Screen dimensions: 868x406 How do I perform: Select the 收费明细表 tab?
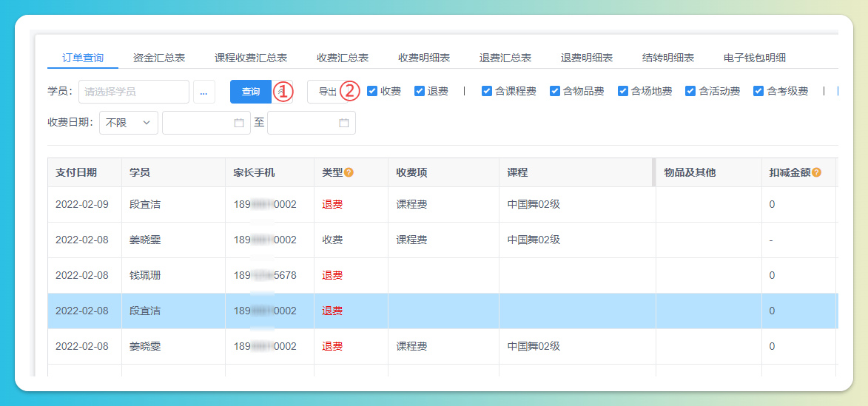coord(424,58)
